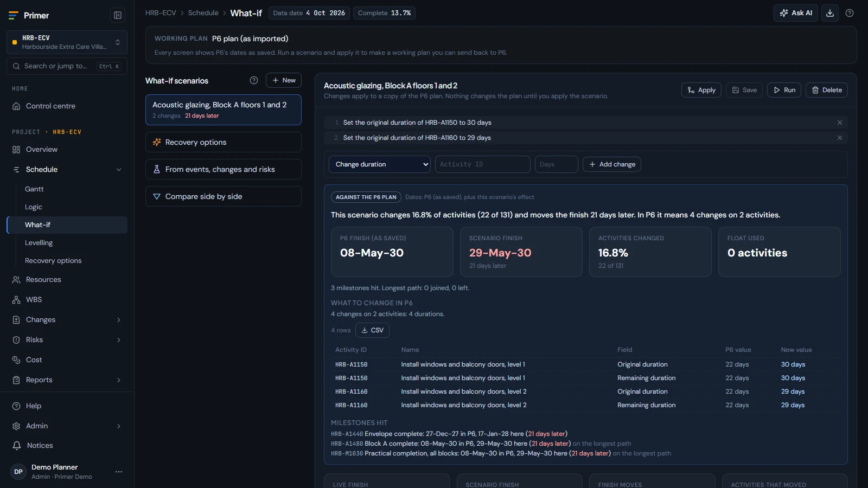Open the Cost section
This screenshot has width=868, height=488.
(67, 360)
